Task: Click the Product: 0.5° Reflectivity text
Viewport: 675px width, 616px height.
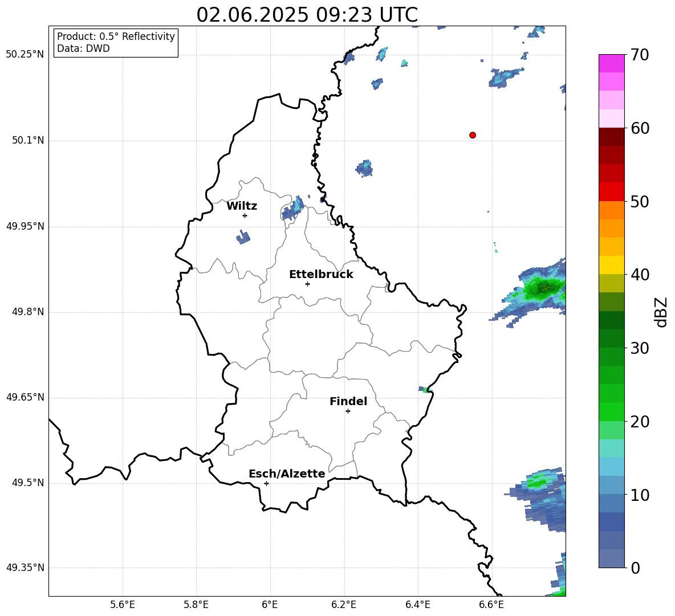Action: click(116, 36)
